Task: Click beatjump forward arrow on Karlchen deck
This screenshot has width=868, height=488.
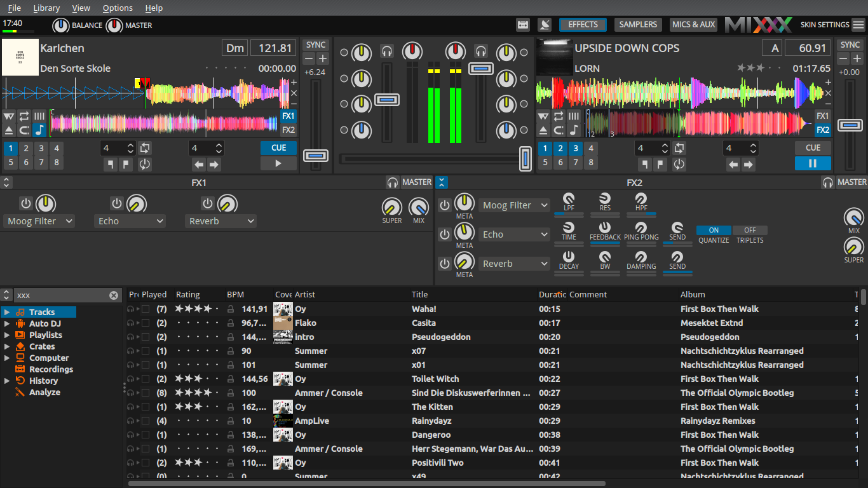Action: tap(214, 165)
